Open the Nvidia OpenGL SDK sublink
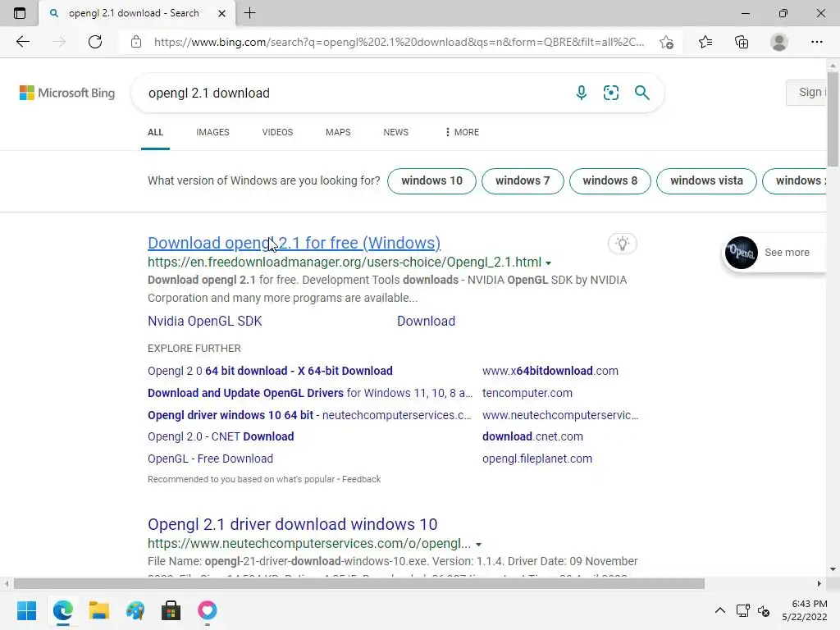Viewport: 840px width, 630px height. click(204, 321)
